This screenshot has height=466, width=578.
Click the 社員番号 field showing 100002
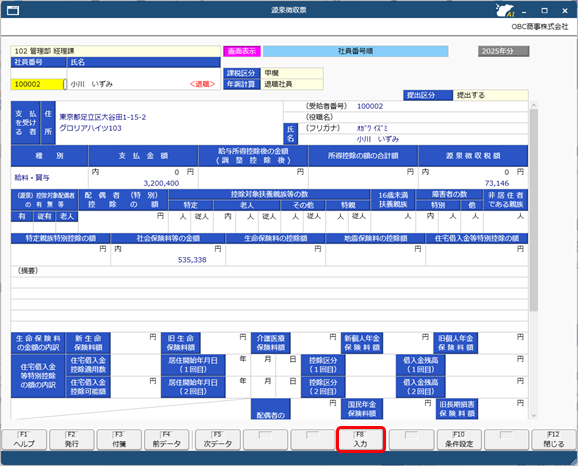pos(37,84)
